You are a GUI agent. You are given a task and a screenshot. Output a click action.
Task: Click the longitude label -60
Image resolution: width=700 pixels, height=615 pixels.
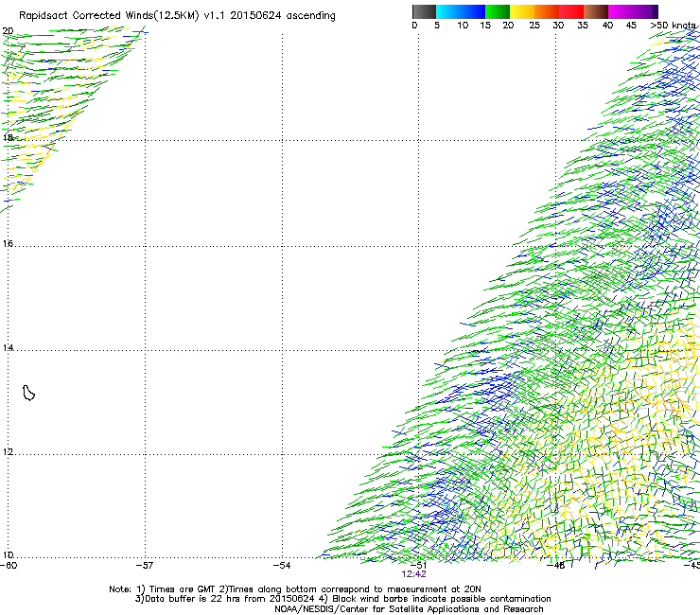[9, 566]
